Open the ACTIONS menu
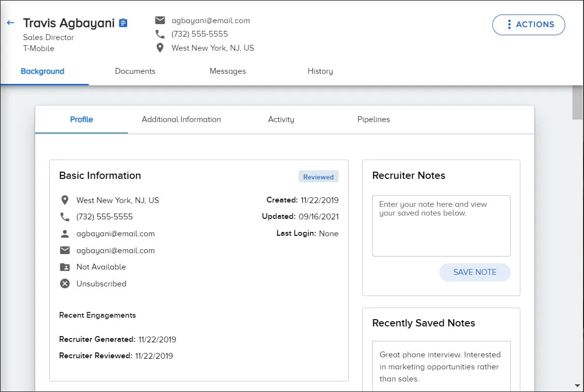This screenshot has width=584, height=392. [529, 25]
